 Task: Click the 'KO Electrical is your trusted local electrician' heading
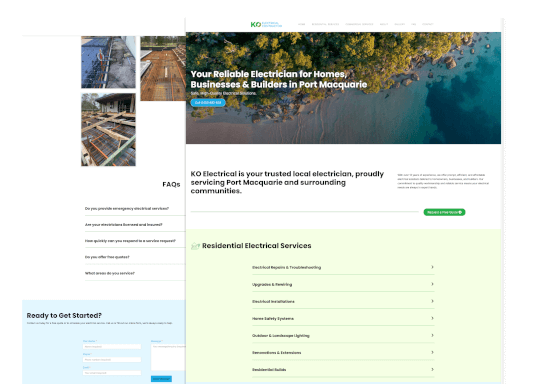coord(287,182)
